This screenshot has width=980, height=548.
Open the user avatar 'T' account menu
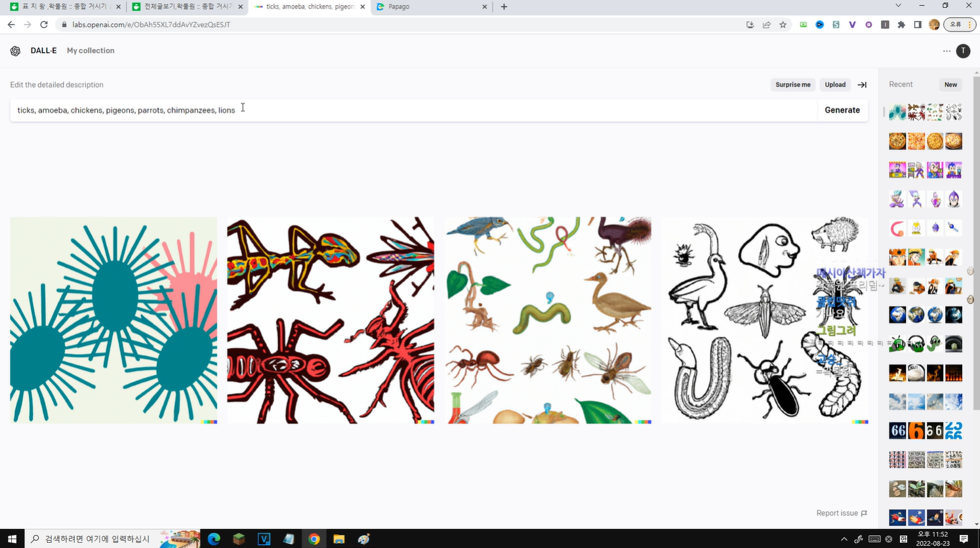coord(963,51)
